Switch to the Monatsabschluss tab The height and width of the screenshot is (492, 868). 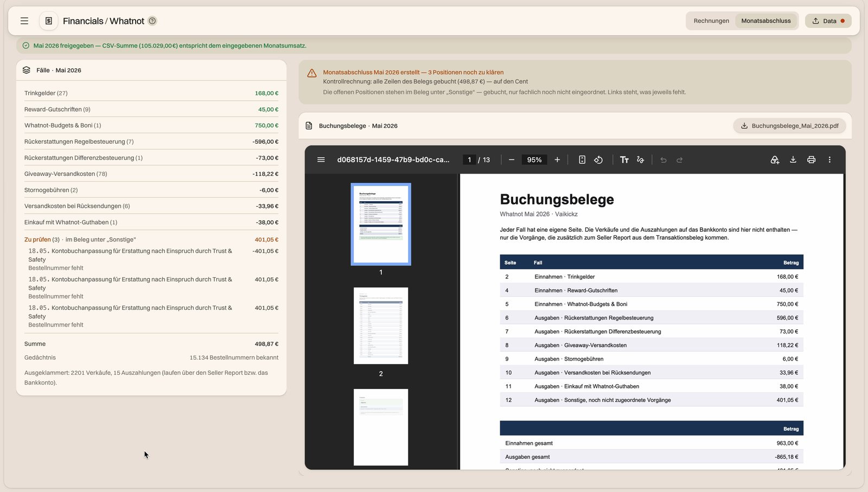coord(766,21)
